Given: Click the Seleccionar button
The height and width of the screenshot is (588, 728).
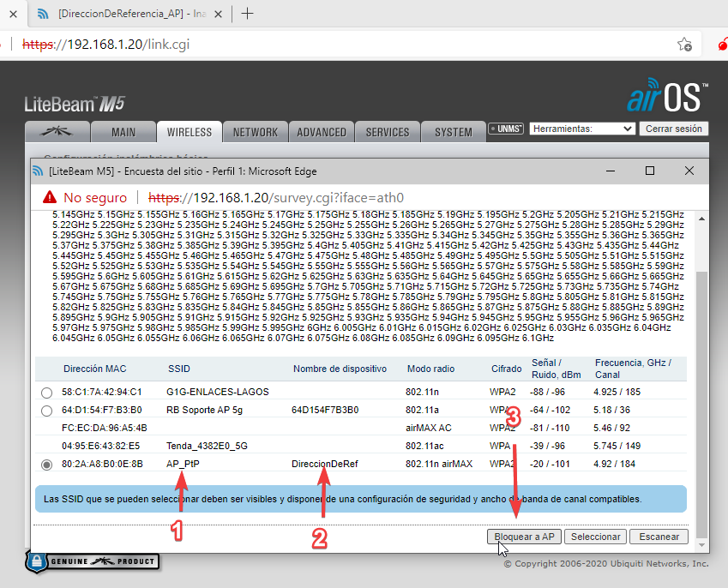Looking at the screenshot, I should point(595,537).
